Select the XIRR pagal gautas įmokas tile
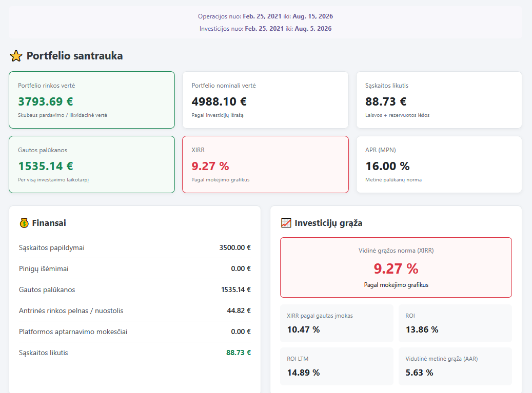532x393 pixels. 337,323
